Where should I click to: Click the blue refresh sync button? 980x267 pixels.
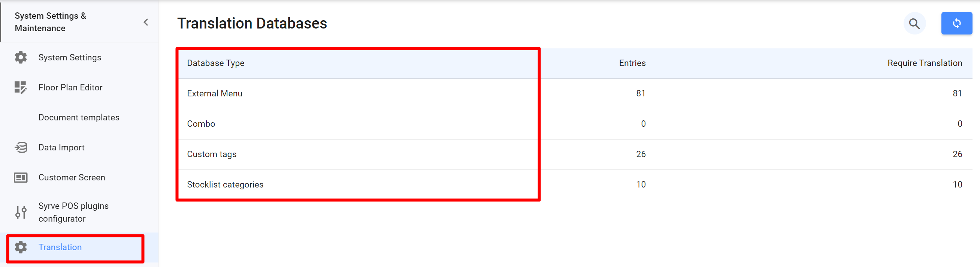point(956,24)
